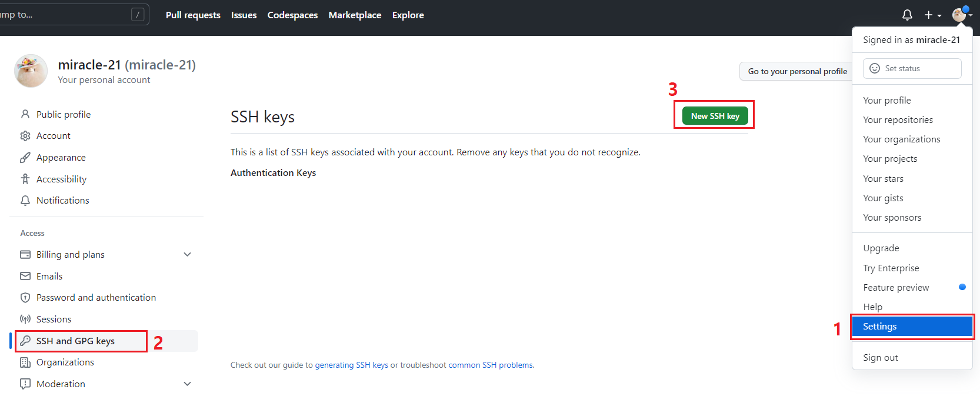The width and height of the screenshot is (980, 396).
Task: Click the bell icon beside Notifications
Action: pyautogui.click(x=25, y=201)
